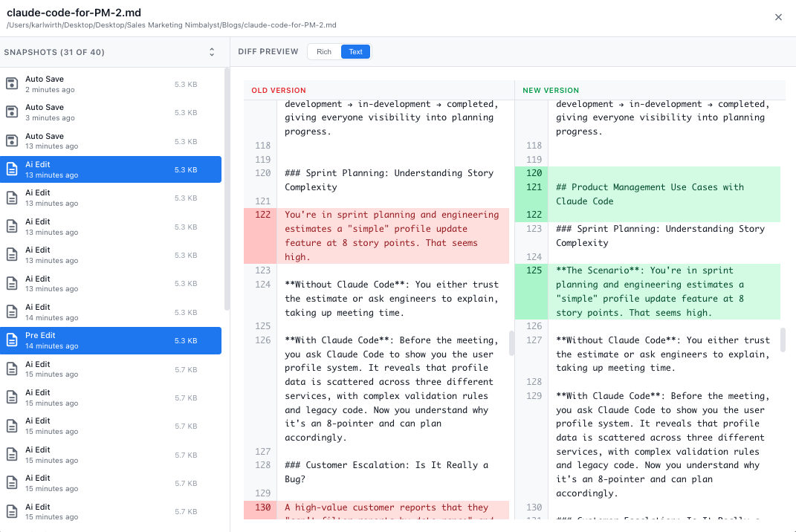Viewport: 796px width, 532px height.
Task: Expand the snapshots sort chevron
Action: [212, 52]
